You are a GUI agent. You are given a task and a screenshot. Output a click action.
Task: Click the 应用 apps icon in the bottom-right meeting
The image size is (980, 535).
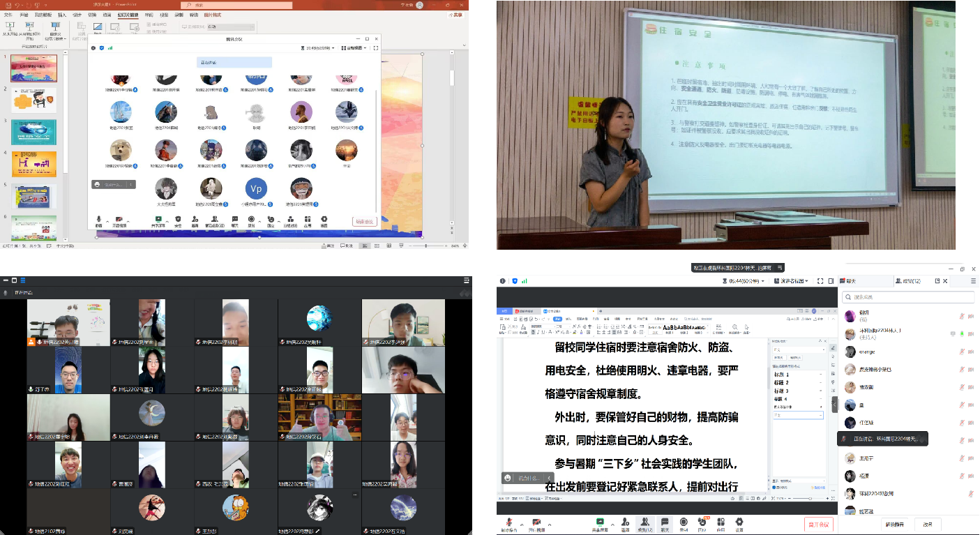(x=721, y=523)
